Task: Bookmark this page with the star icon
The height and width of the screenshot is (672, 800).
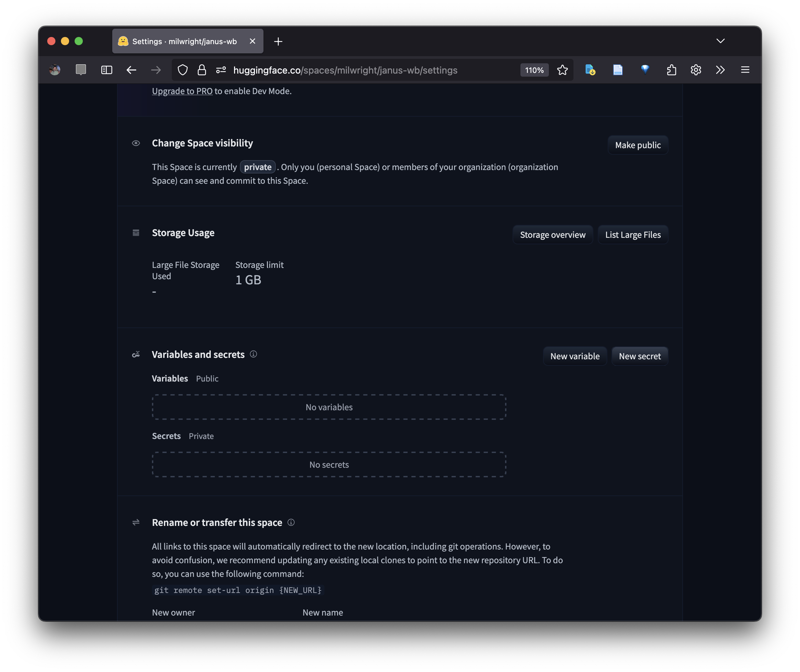Action: [562, 70]
